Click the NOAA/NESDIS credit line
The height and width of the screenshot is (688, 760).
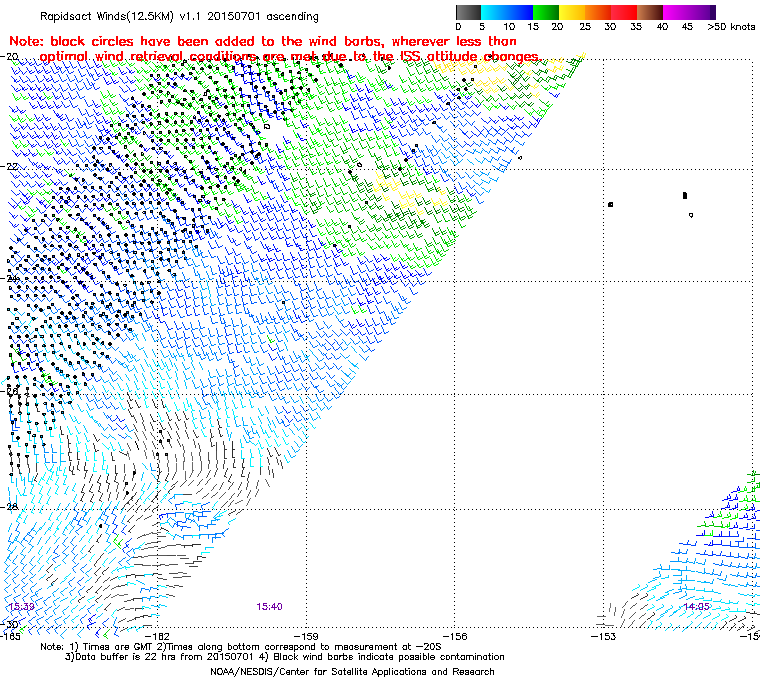coord(352,672)
